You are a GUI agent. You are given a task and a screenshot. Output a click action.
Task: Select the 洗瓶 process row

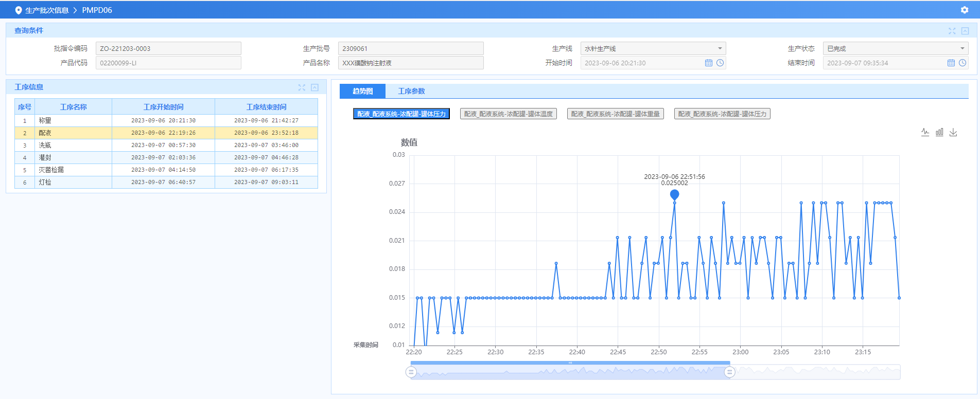click(x=166, y=145)
